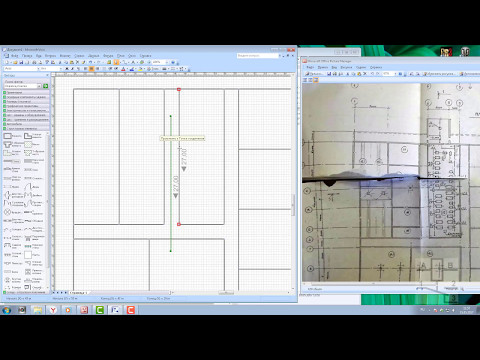This screenshot has width=480, height=360.
Task: Click the Visio help icon in toolbar
Action: pos(173,62)
